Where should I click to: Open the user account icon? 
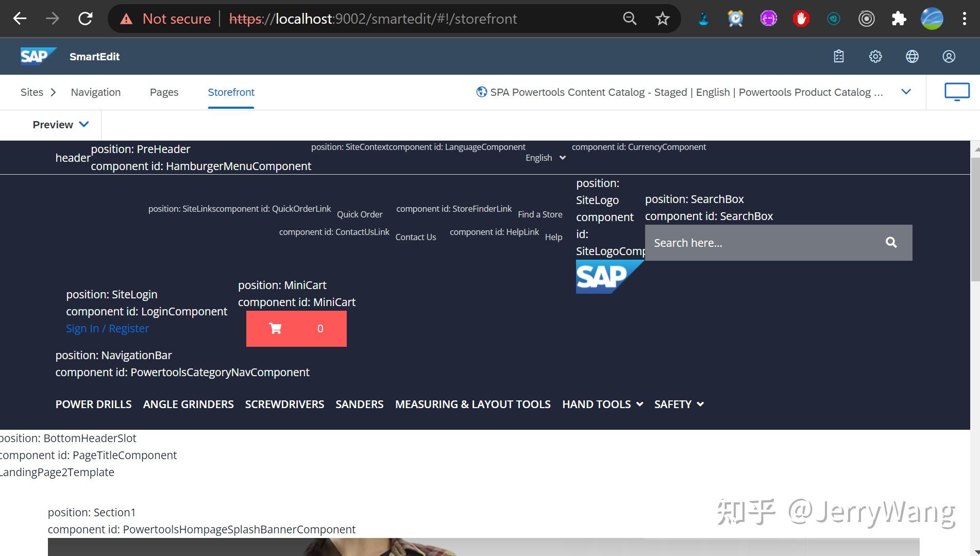(x=949, y=56)
